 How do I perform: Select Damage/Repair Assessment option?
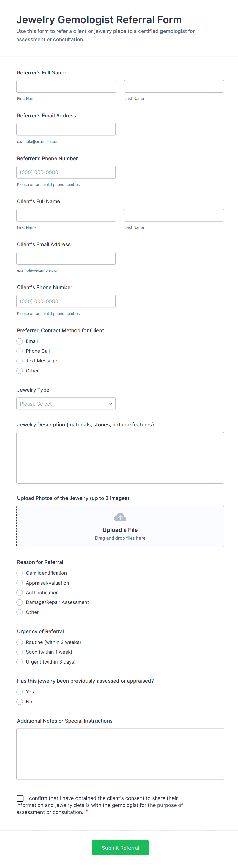point(20,602)
